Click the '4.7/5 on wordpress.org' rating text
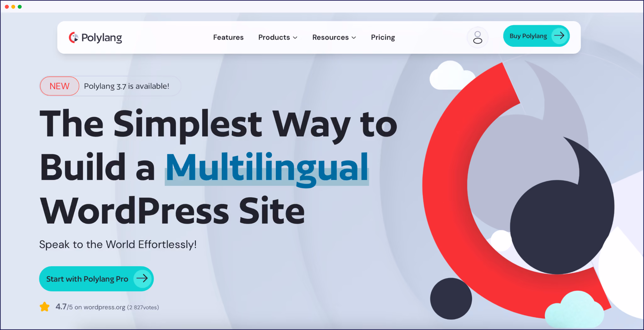 click(91, 307)
